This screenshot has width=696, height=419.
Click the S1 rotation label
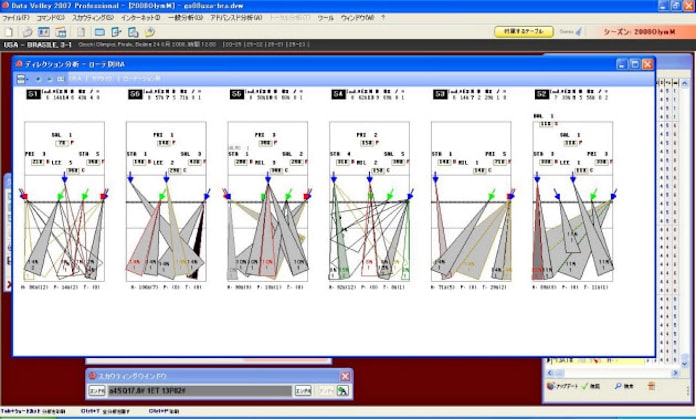click(33, 94)
